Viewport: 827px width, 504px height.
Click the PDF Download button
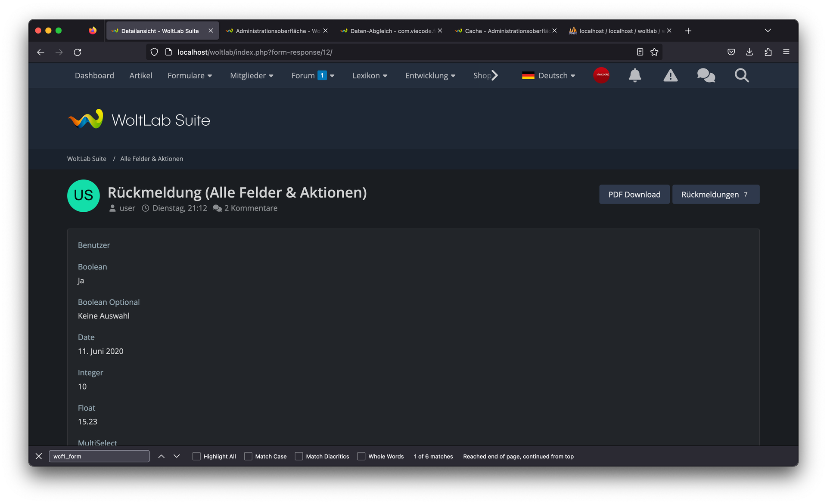tap(634, 195)
